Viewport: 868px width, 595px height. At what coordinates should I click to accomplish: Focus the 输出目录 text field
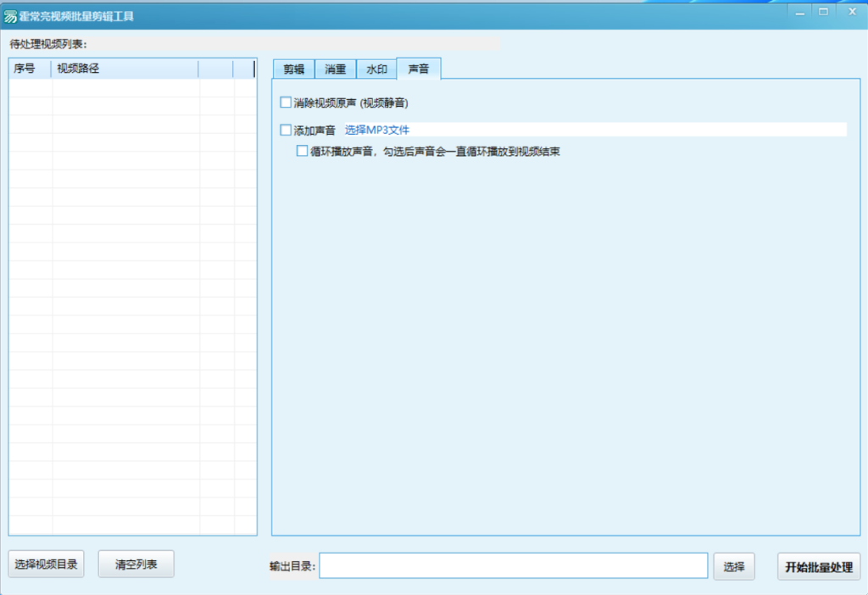tap(513, 565)
